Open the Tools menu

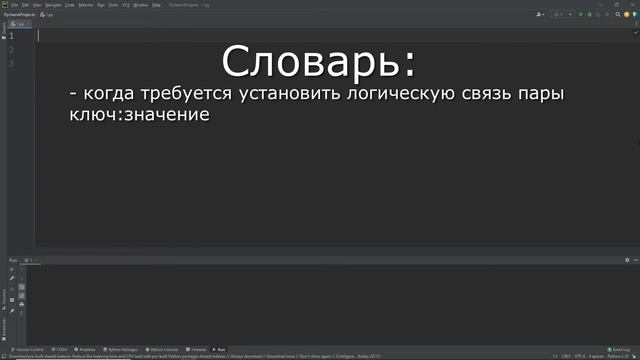point(113,5)
